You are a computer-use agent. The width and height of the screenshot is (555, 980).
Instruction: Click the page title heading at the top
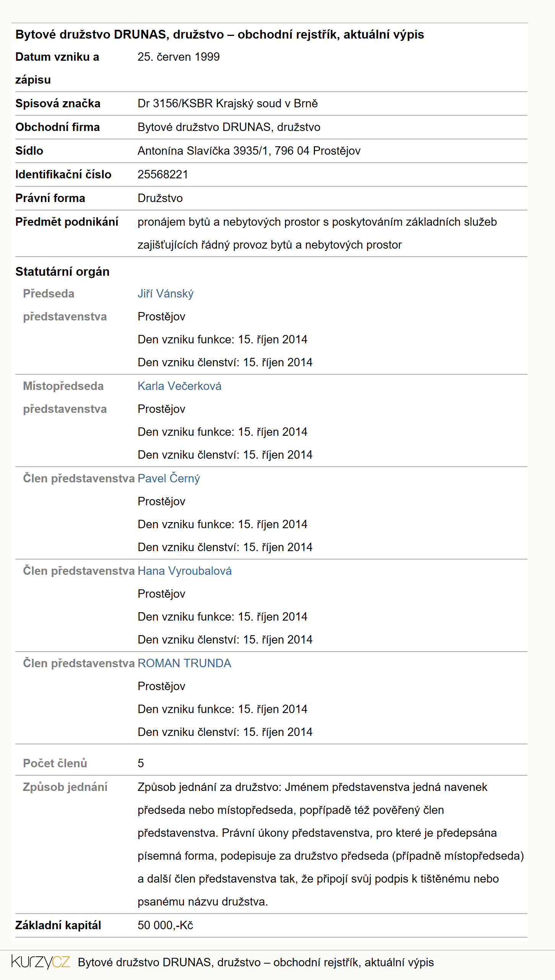click(x=220, y=35)
